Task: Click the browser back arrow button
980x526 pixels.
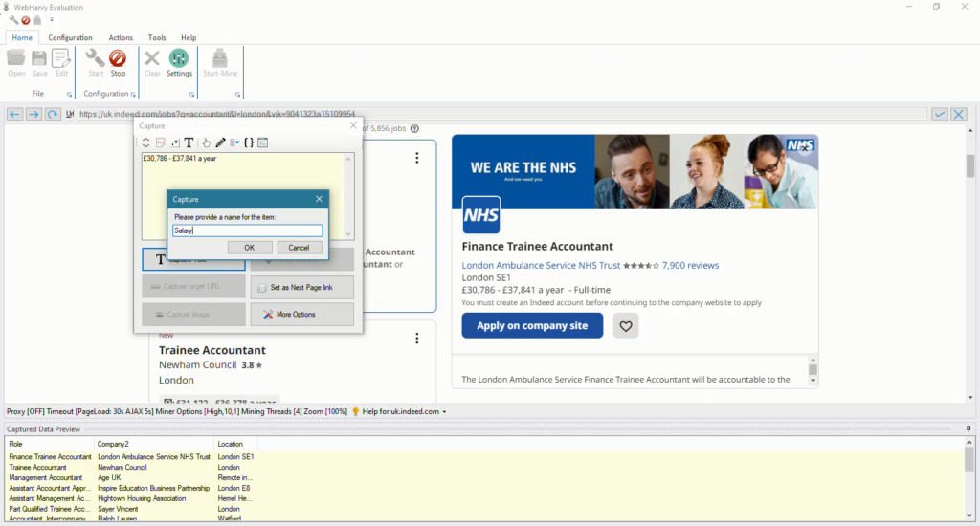Action: [x=14, y=114]
